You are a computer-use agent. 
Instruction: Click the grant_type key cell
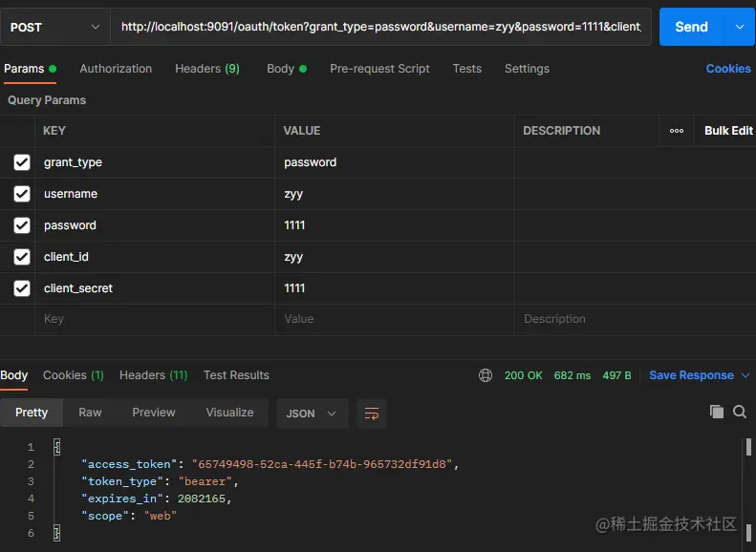pyautogui.click(x=154, y=162)
